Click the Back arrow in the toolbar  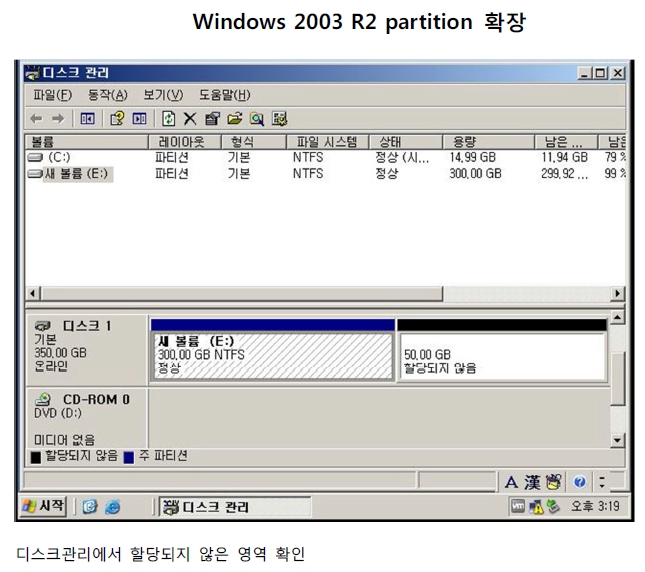[x=37, y=119]
